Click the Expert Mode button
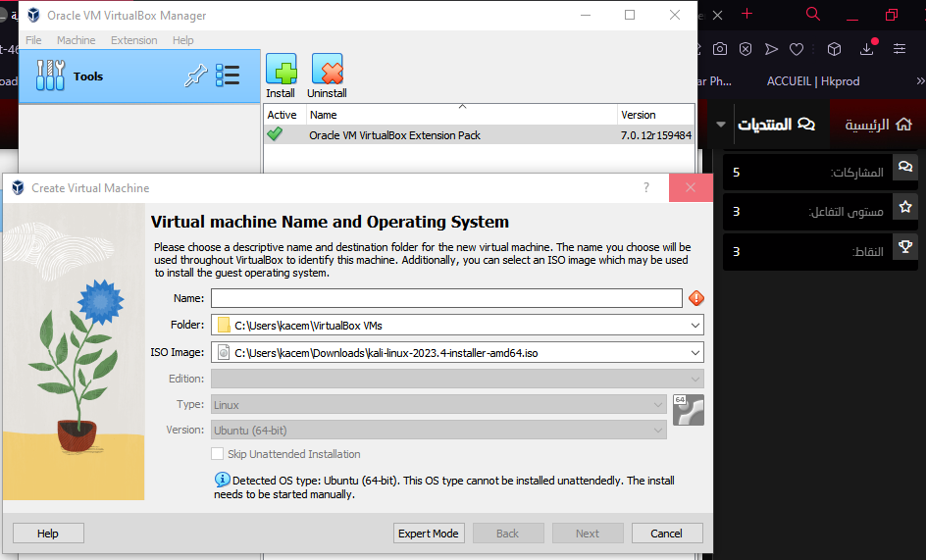 (x=429, y=534)
